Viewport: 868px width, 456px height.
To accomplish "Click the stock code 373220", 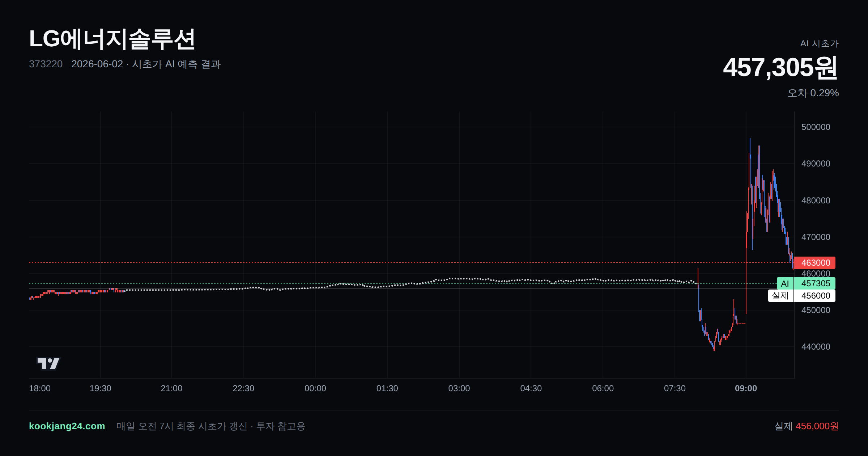I will click(46, 64).
